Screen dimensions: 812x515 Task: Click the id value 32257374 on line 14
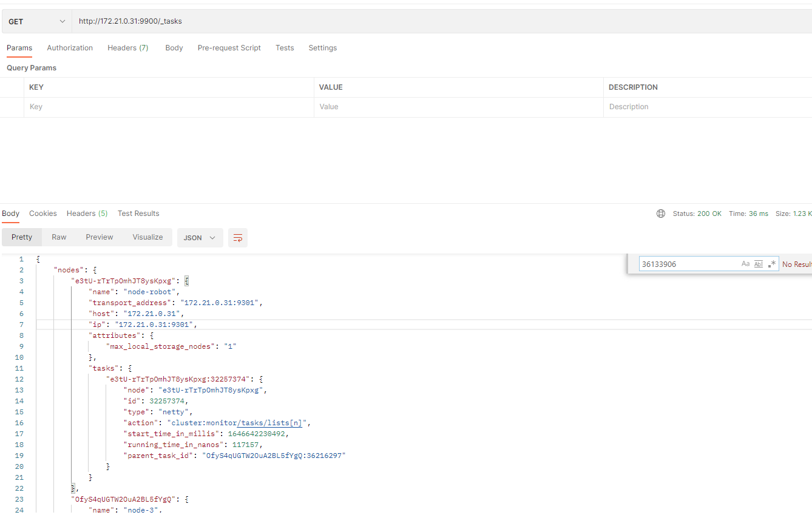168,401
